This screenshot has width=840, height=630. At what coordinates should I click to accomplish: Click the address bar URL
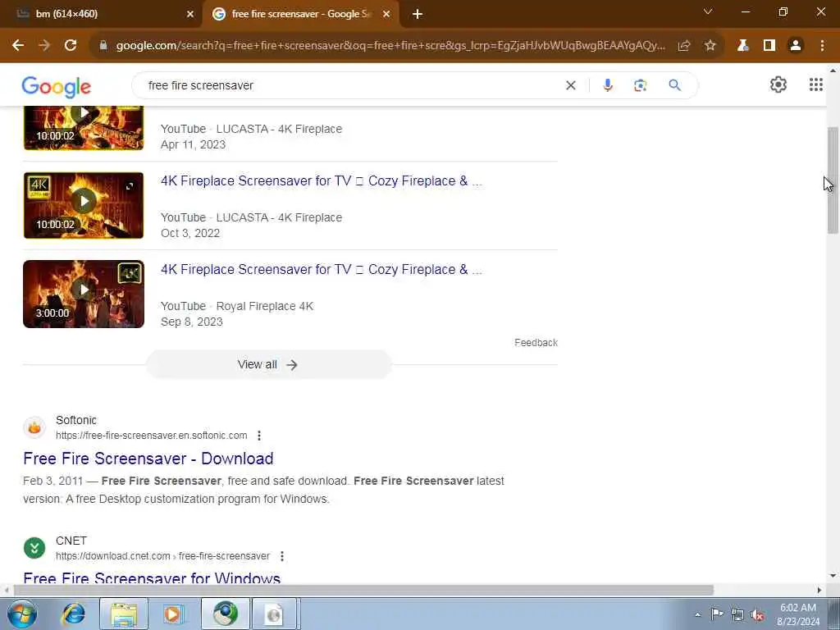(390, 46)
